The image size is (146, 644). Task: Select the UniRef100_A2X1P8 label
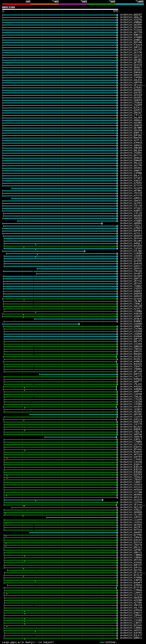coord(131,188)
